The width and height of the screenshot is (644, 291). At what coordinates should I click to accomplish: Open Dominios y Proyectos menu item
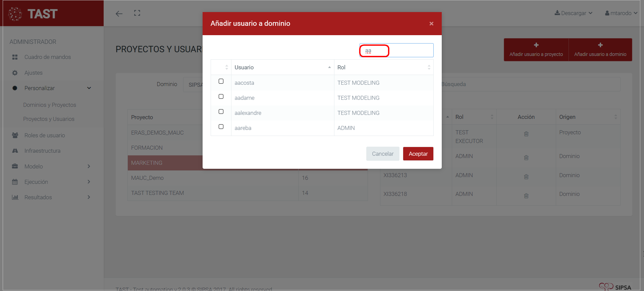50,105
